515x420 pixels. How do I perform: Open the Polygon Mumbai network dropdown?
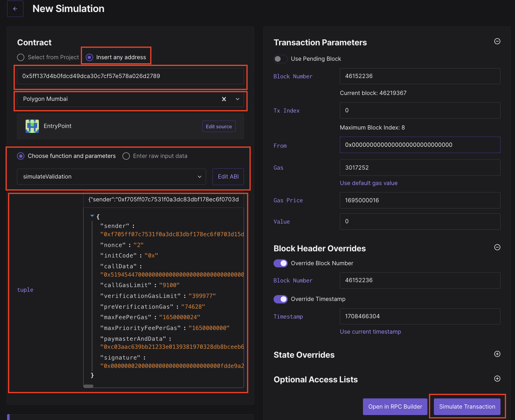(237, 99)
